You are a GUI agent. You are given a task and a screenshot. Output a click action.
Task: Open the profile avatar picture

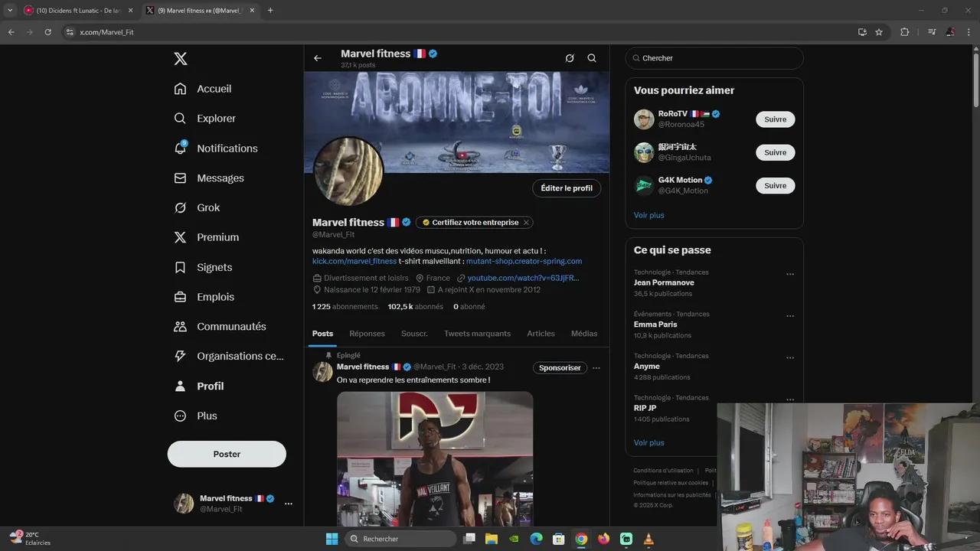tap(349, 171)
